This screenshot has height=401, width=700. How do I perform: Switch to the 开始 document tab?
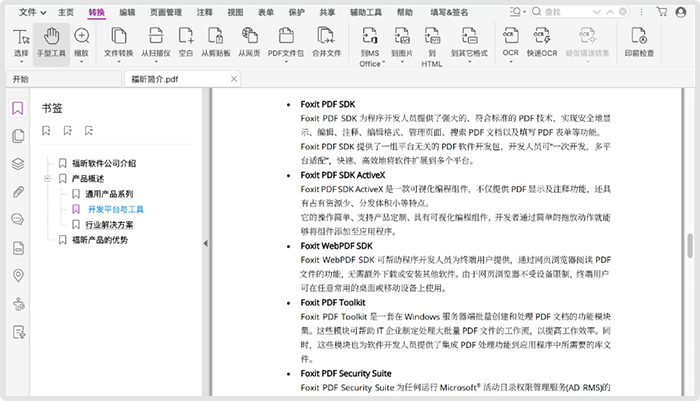coord(63,79)
